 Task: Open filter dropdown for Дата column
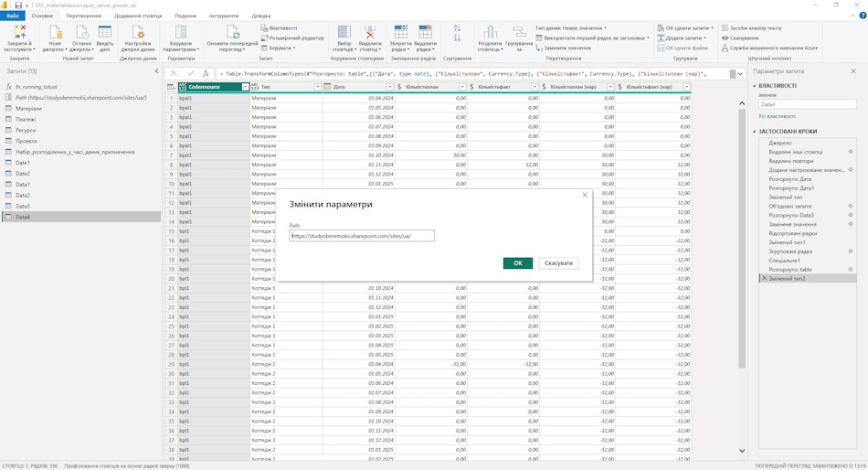coord(390,87)
